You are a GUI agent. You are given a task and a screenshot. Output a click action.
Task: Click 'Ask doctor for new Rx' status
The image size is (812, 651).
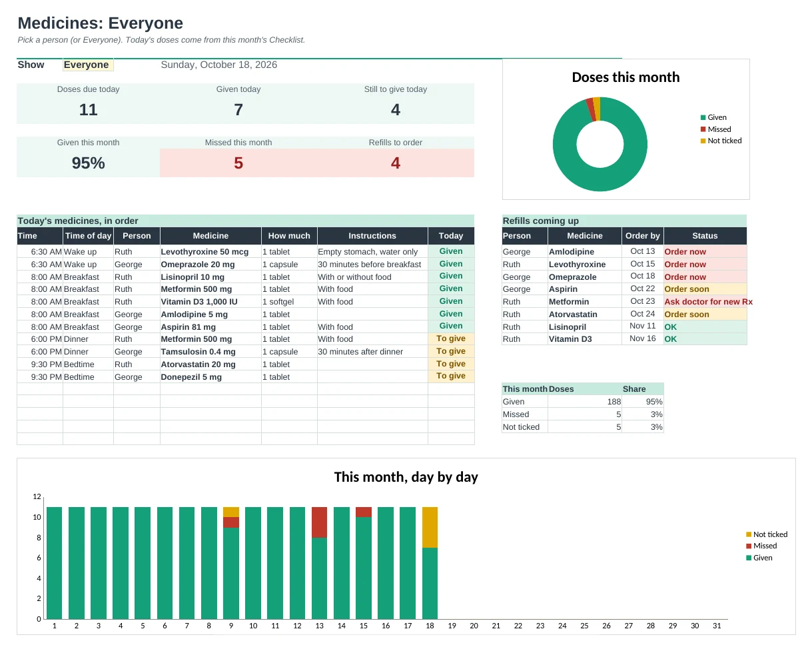click(x=709, y=302)
